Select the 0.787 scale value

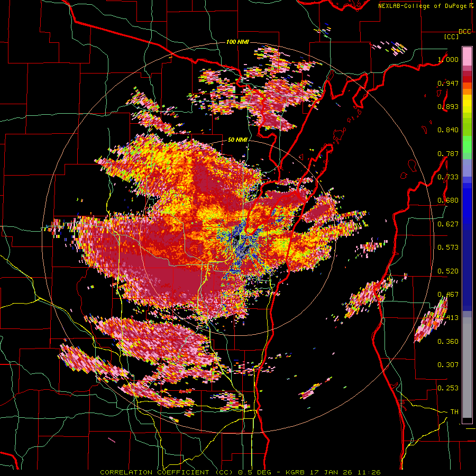(x=448, y=153)
